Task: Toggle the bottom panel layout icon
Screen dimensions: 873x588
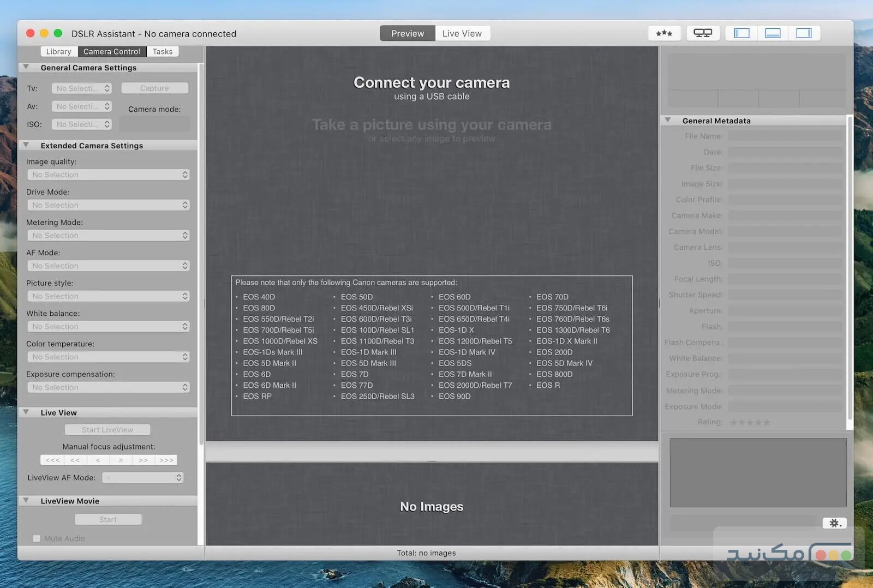Action: tap(772, 33)
